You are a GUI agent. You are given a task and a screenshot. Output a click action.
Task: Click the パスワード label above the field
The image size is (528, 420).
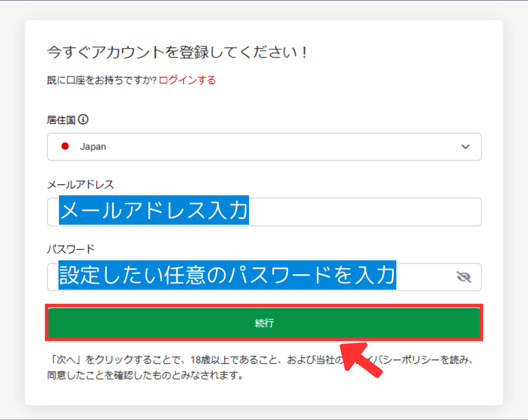(x=71, y=249)
